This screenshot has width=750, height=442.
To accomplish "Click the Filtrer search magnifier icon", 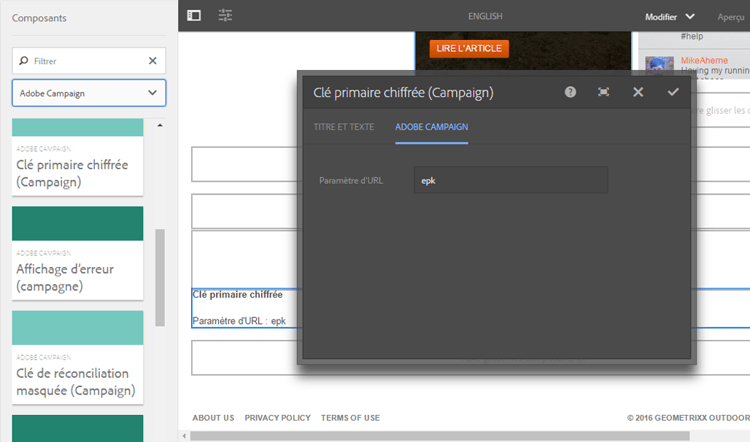I will coord(23,61).
